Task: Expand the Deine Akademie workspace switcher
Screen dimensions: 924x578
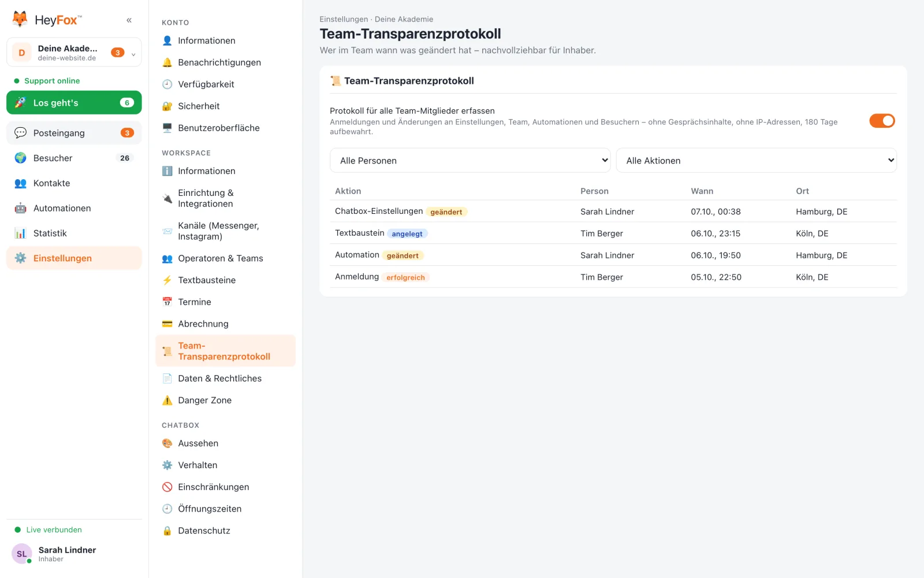Action: click(74, 53)
